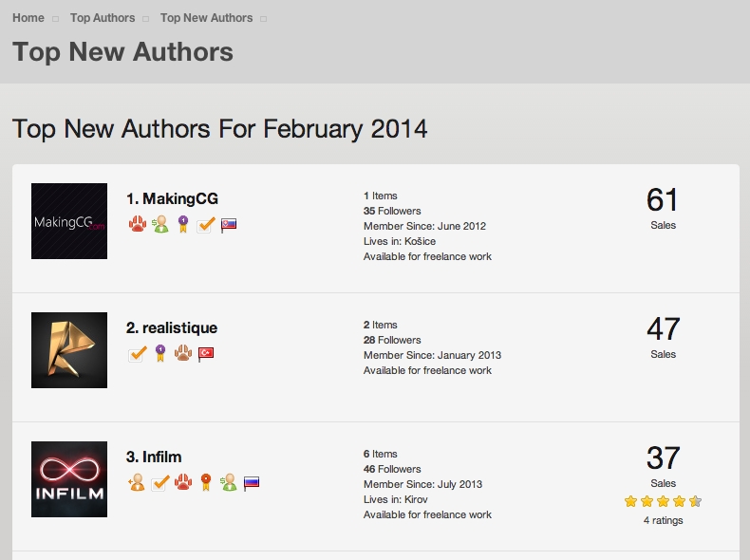Open the Infilm avatar thumbnail

[x=69, y=479]
